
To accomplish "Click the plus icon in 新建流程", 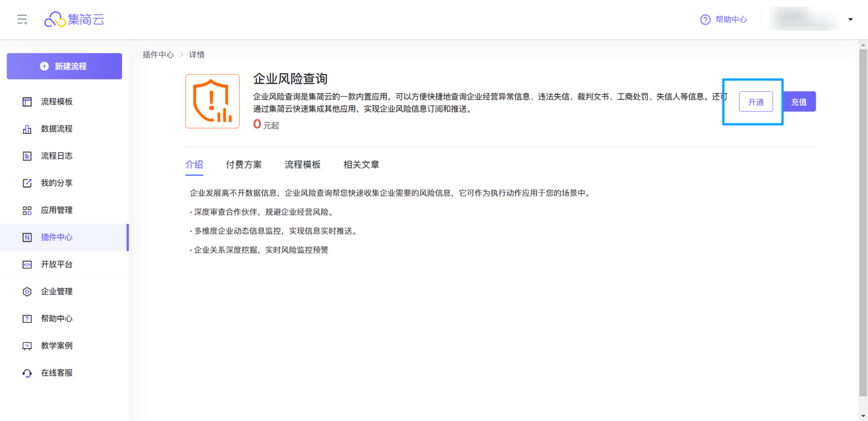I will pos(44,66).
